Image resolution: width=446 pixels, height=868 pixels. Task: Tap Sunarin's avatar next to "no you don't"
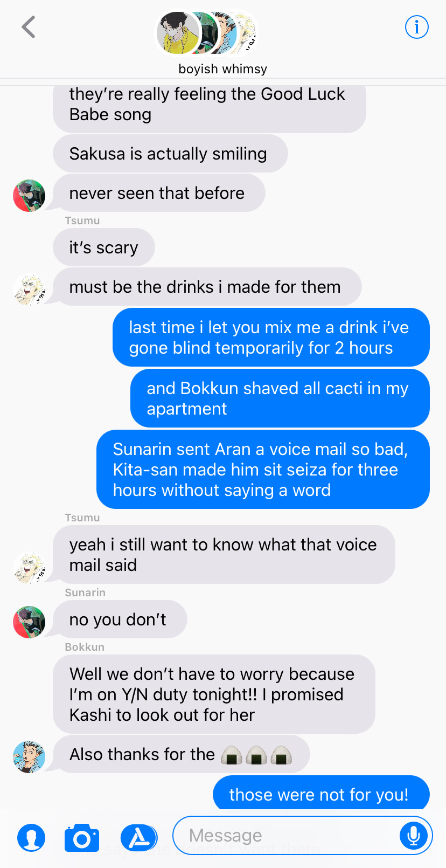29,622
